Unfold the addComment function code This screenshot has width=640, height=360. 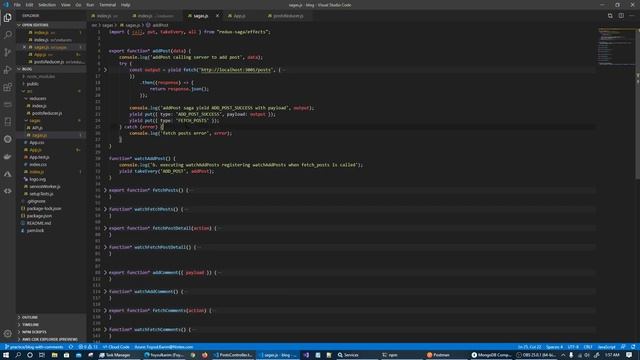(x=105, y=273)
